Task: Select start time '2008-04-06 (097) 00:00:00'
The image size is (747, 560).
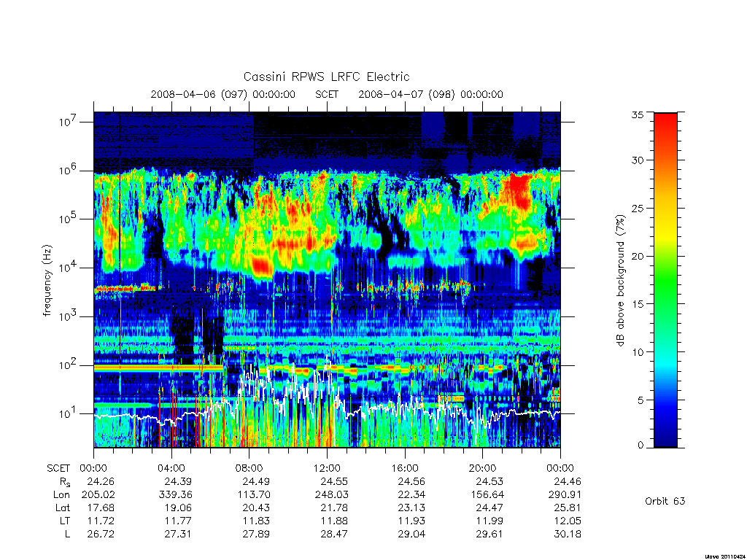Action: [x=223, y=94]
